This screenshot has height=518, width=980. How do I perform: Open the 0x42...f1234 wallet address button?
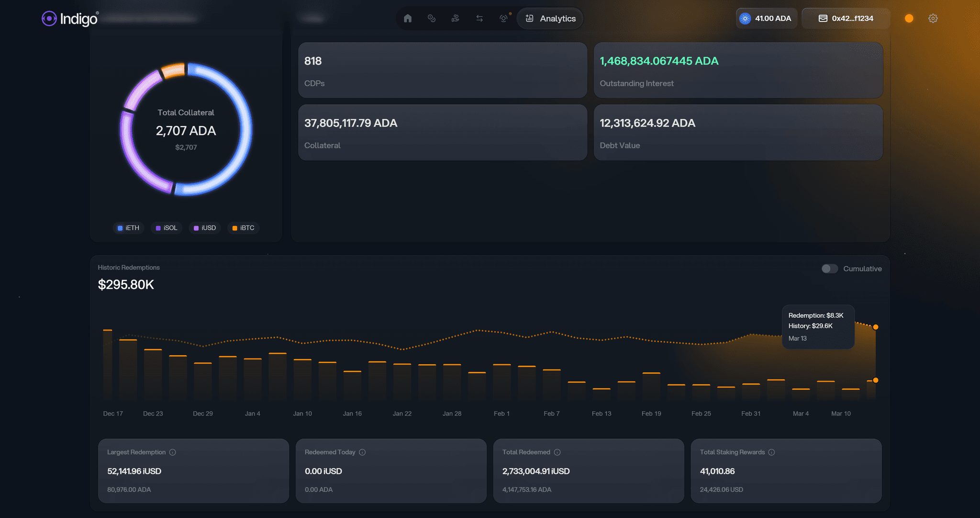point(845,18)
